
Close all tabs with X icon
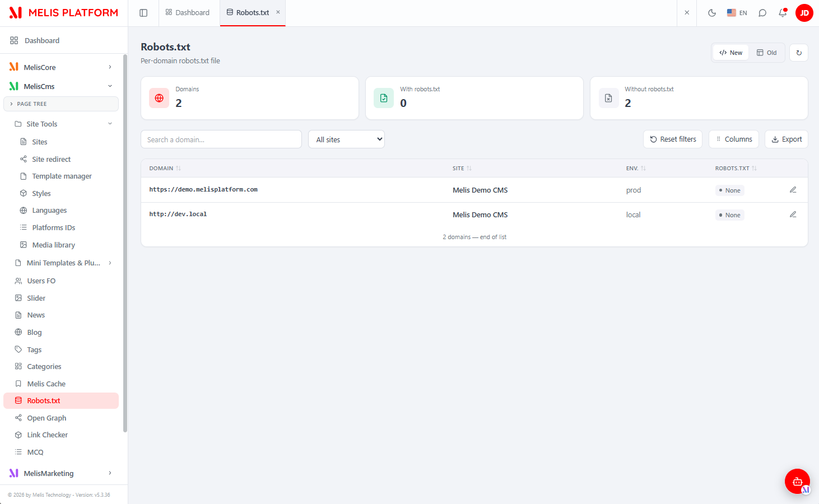[687, 13]
